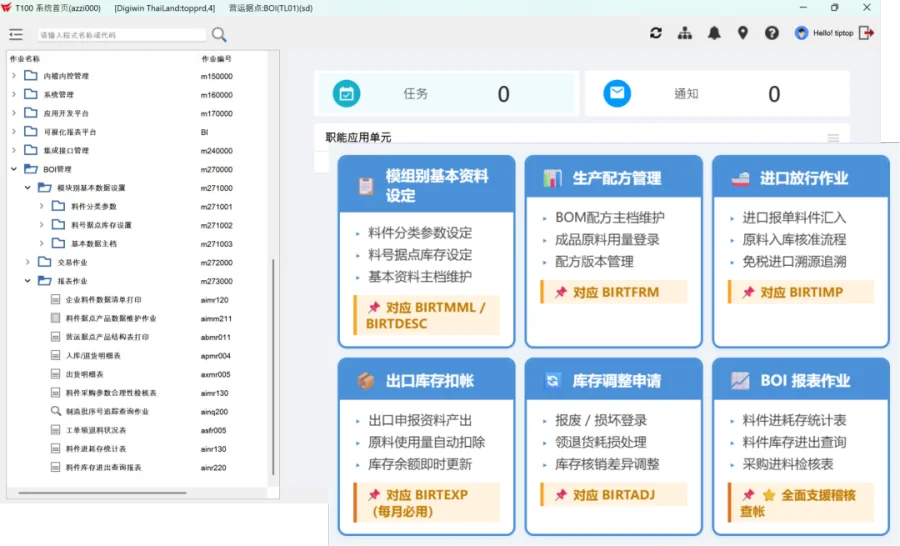Click the 对应 BIRTIMP note
Image resolution: width=900 pixels, height=546 pixels.
coord(801,292)
